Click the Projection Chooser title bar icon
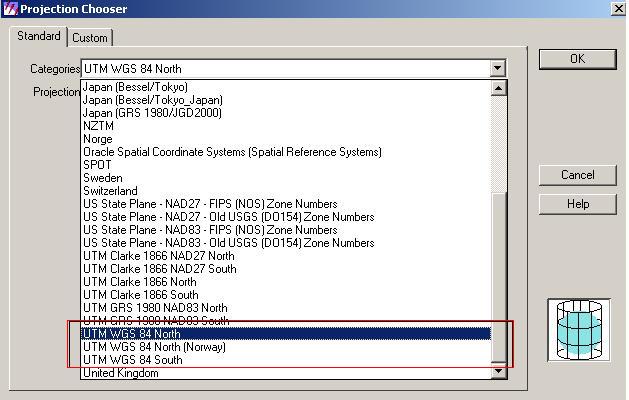 (x=10, y=8)
